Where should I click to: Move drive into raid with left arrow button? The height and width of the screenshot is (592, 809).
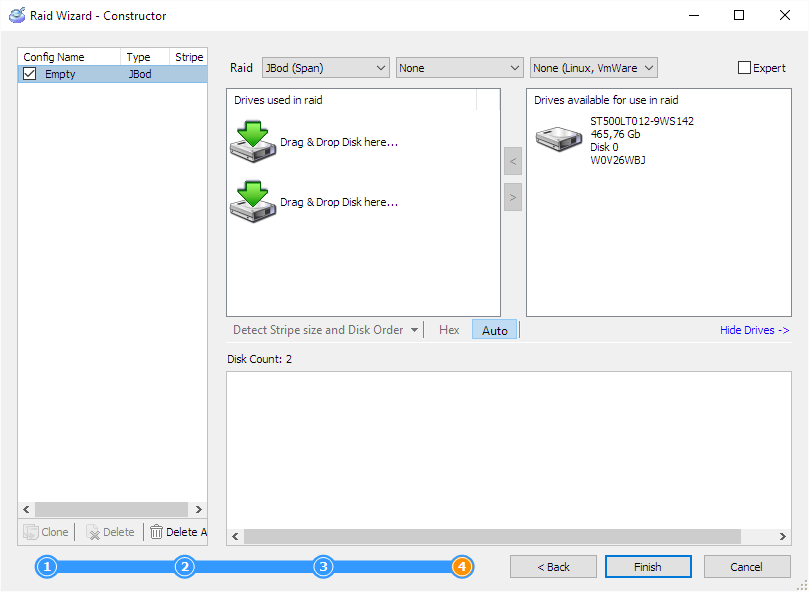point(513,161)
